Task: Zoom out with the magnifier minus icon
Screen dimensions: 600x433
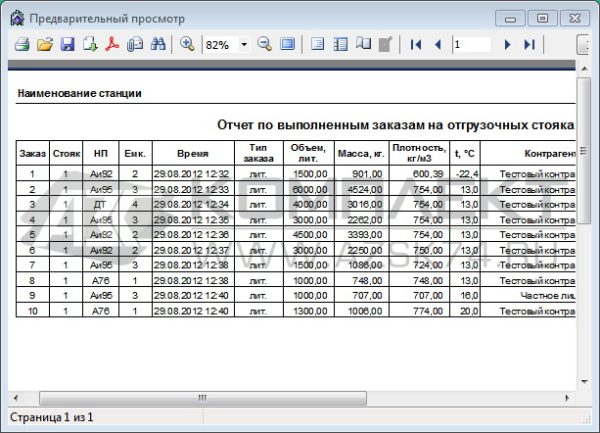Action: [265, 45]
